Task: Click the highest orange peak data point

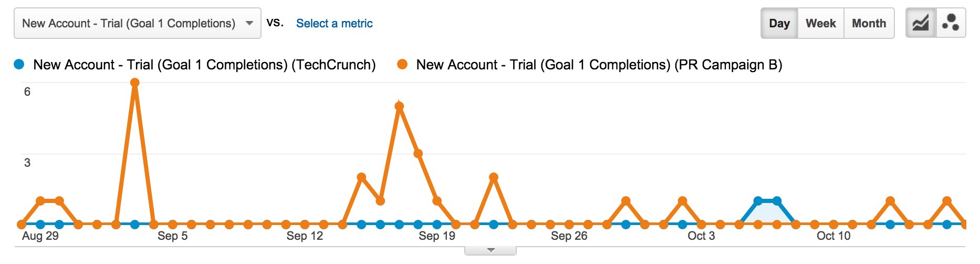Action: tap(135, 83)
